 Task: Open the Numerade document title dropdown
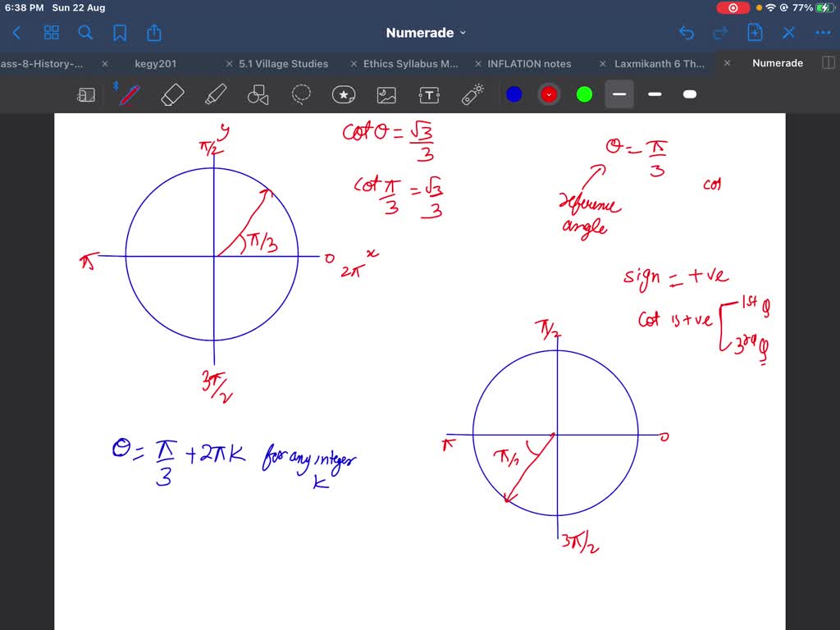(427, 32)
